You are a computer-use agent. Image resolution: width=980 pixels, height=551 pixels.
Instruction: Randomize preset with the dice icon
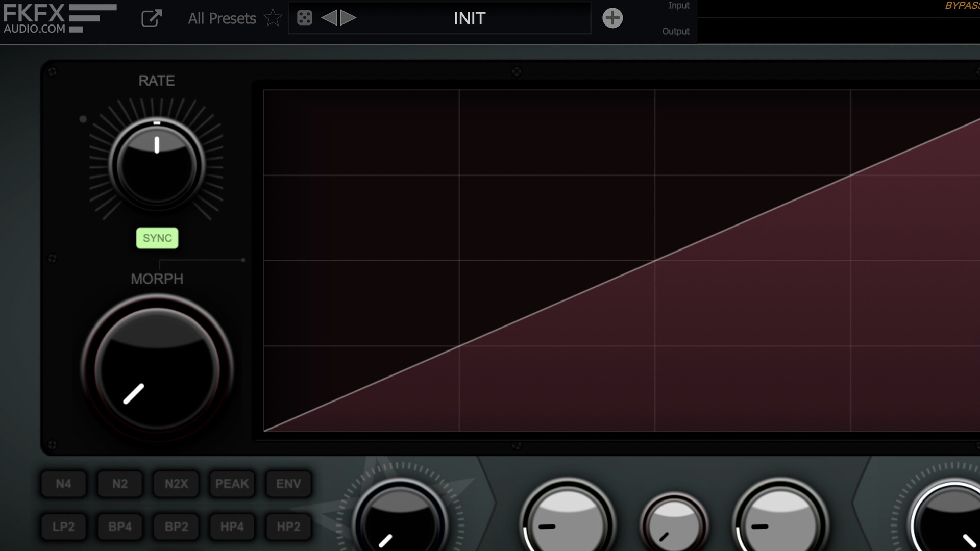pyautogui.click(x=305, y=18)
